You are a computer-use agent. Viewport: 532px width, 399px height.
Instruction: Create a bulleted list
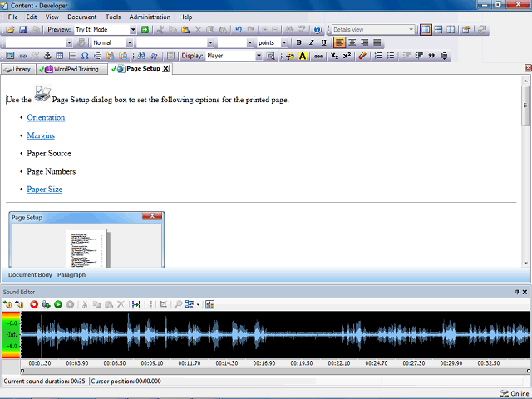click(391, 56)
